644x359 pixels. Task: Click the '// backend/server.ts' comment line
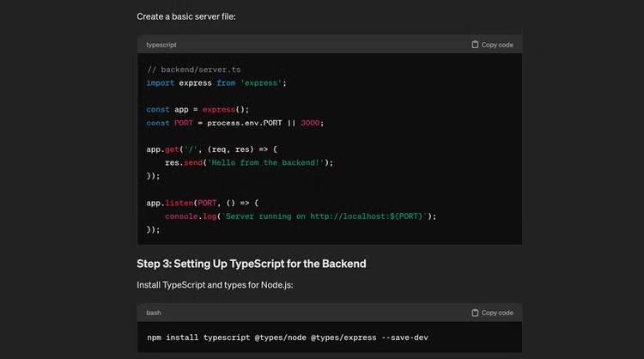pyautogui.click(x=193, y=70)
